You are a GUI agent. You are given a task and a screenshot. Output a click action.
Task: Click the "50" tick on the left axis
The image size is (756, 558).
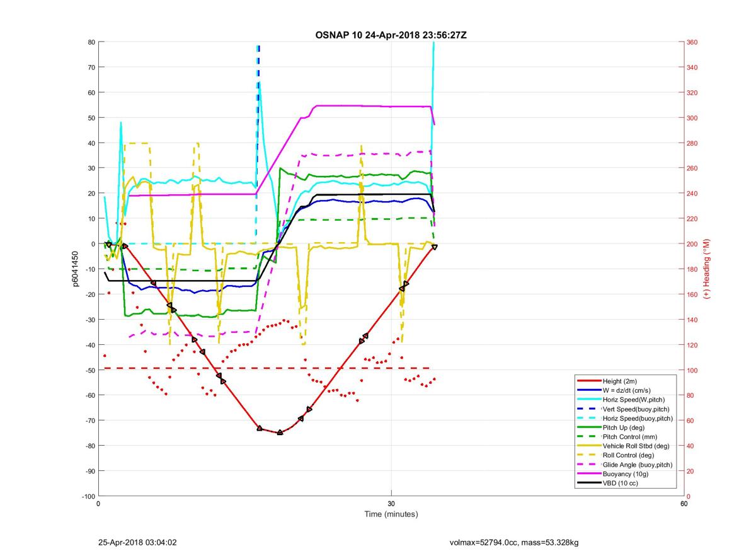pyautogui.click(x=91, y=118)
